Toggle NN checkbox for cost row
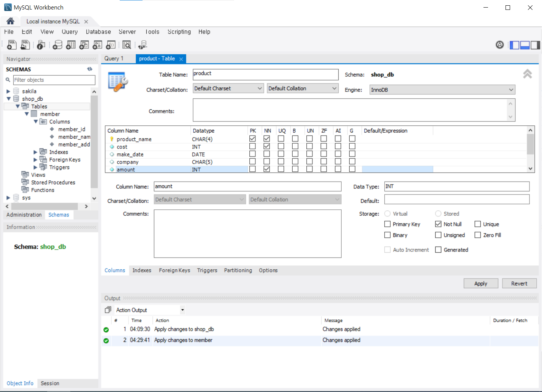Screen dimensions: 542x392 pyautogui.click(x=267, y=146)
